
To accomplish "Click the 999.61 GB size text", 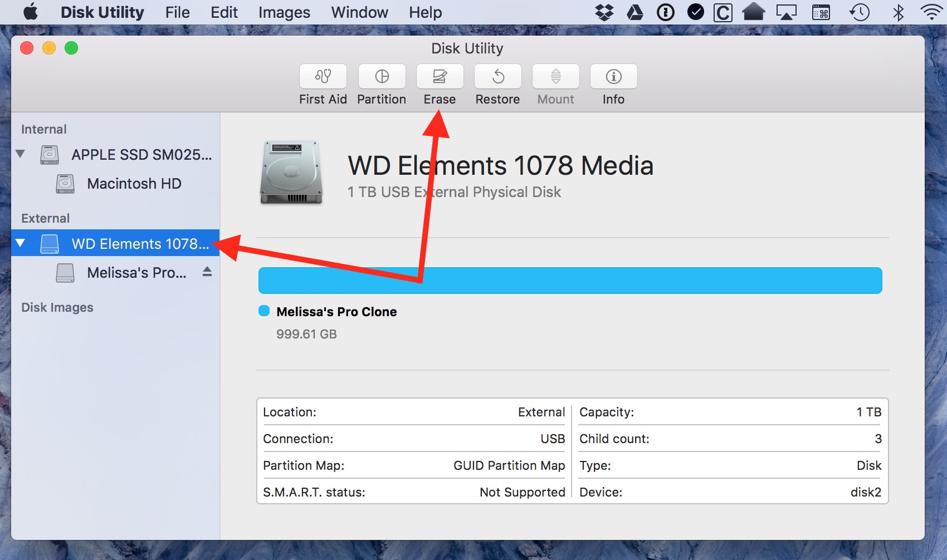I will [307, 334].
